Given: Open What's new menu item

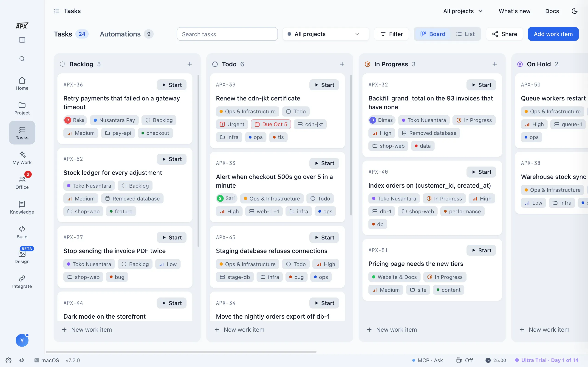Looking at the screenshot, I should 514,11.
